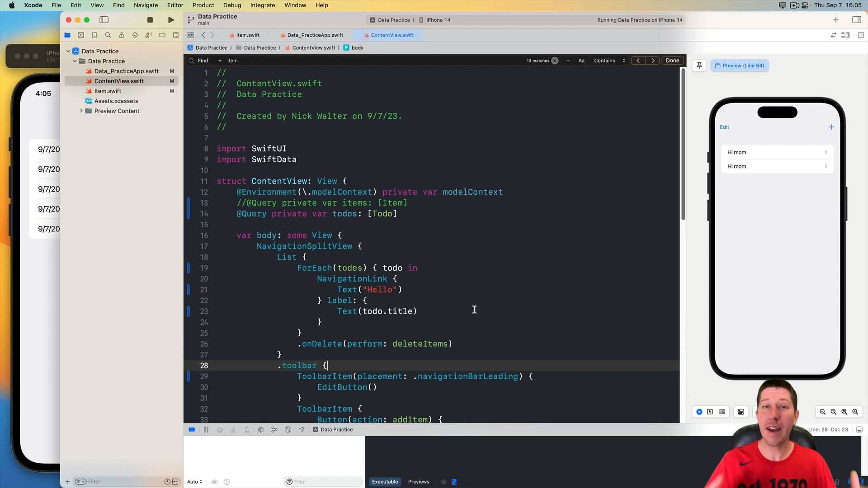The height and width of the screenshot is (488, 868).
Task: Zoom out the preview canvas
Action: click(822, 412)
